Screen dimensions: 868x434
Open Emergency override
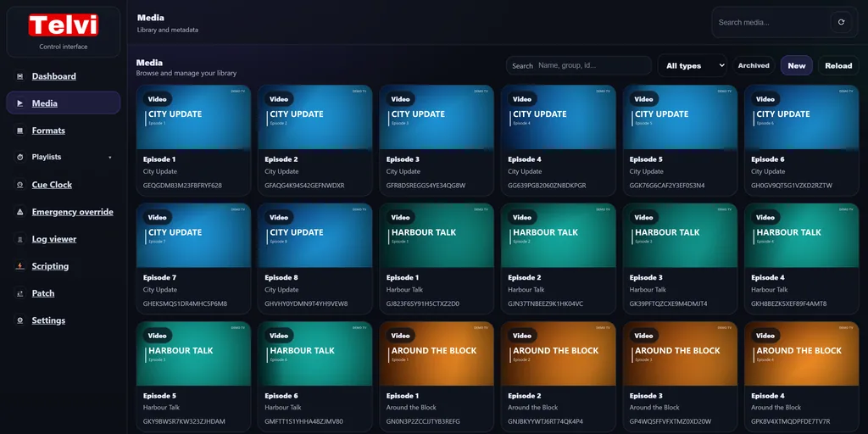[x=72, y=212]
